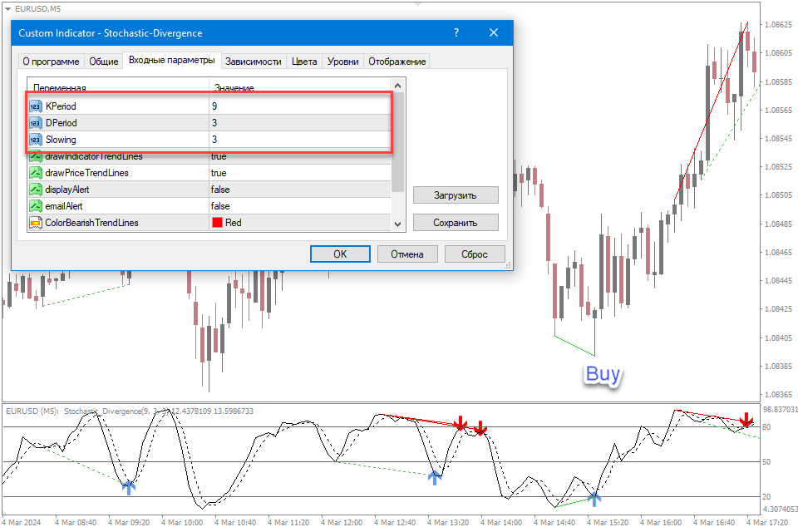The width and height of the screenshot is (798, 532).
Task: Open the Уровни tab
Action: (x=342, y=62)
